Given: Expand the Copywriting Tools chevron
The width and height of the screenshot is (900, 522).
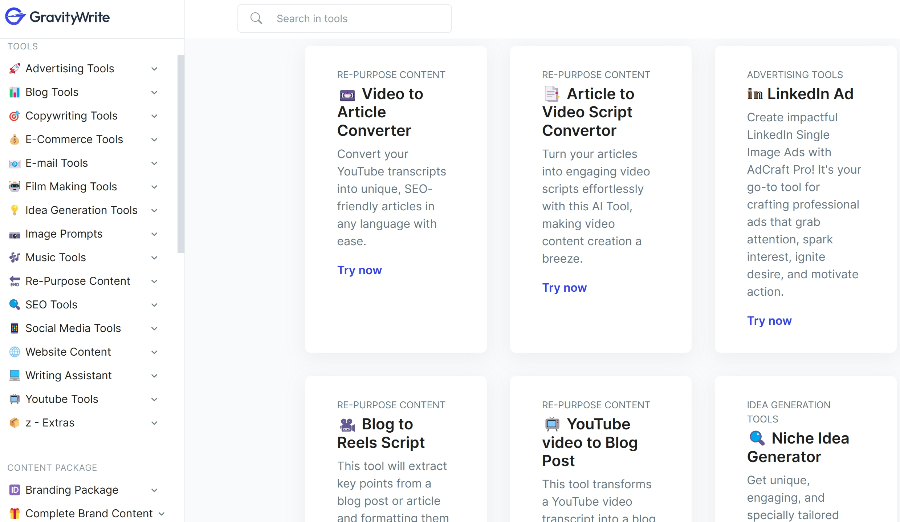Looking at the screenshot, I should pyautogui.click(x=154, y=116).
